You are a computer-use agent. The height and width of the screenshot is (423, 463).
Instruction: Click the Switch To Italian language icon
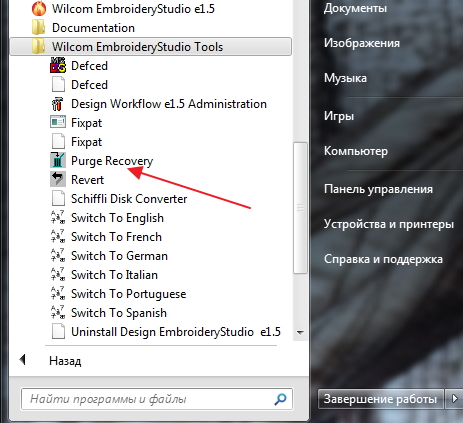pyautogui.click(x=58, y=274)
